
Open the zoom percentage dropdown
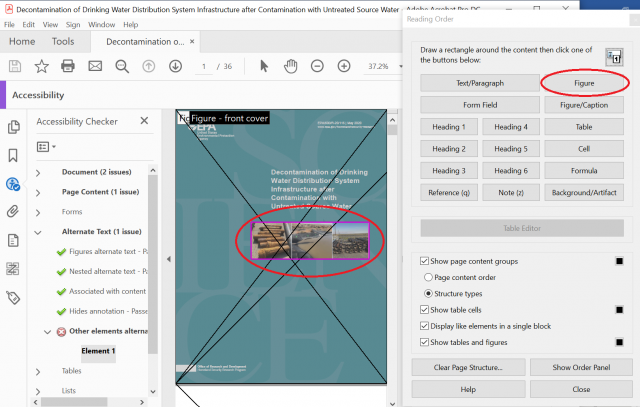tap(394, 66)
